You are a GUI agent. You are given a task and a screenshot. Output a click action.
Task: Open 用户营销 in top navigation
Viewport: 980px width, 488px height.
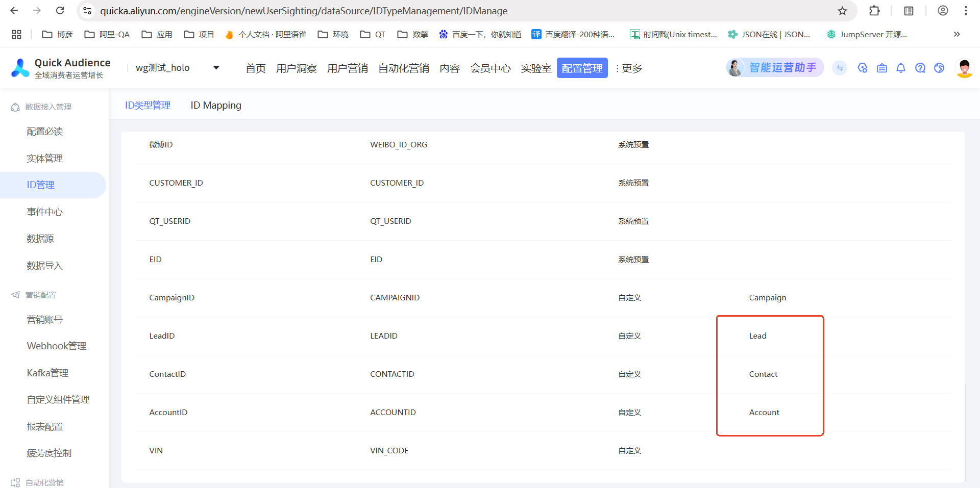348,68
